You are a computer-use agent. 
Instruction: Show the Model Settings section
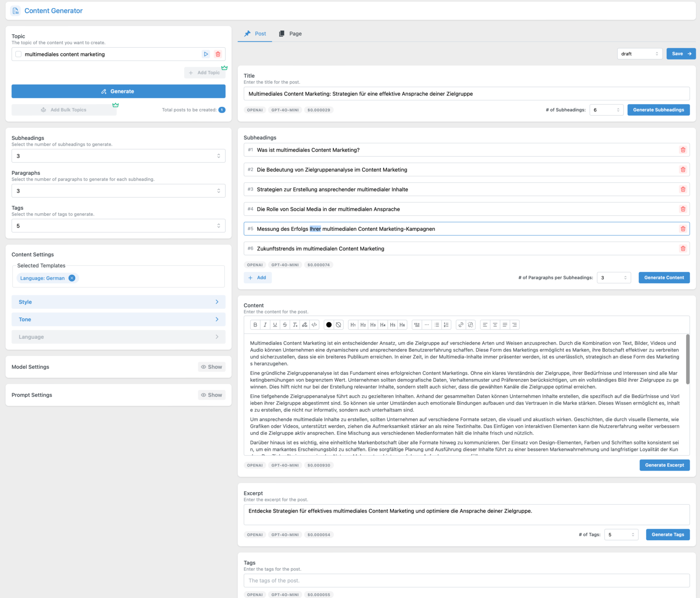pyautogui.click(x=211, y=367)
